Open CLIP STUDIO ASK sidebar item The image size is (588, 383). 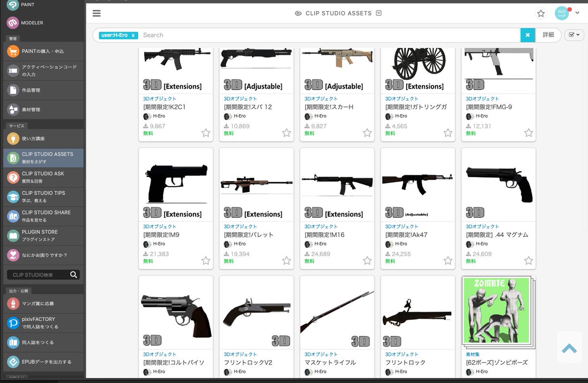[44, 177]
